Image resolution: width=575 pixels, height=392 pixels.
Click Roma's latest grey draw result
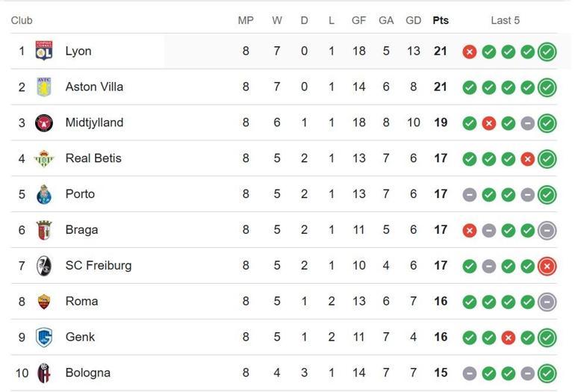tap(547, 302)
